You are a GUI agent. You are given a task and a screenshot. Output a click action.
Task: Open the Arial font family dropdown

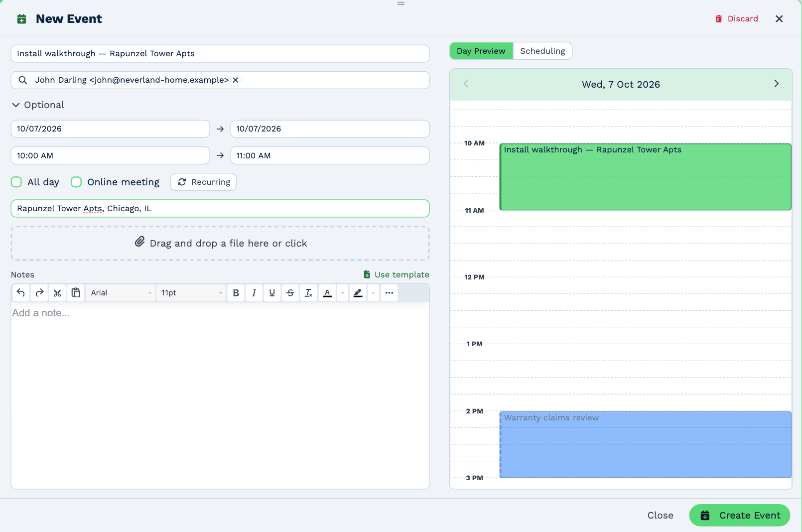(121, 293)
